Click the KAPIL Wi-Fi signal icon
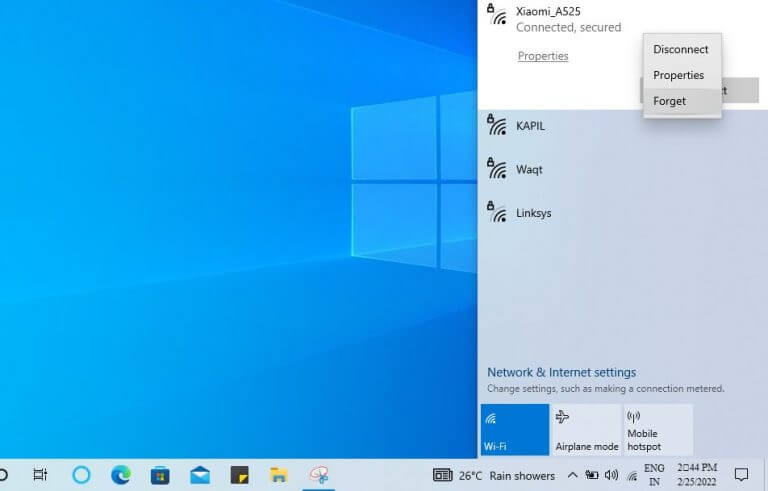 click(x=497, y=124)
